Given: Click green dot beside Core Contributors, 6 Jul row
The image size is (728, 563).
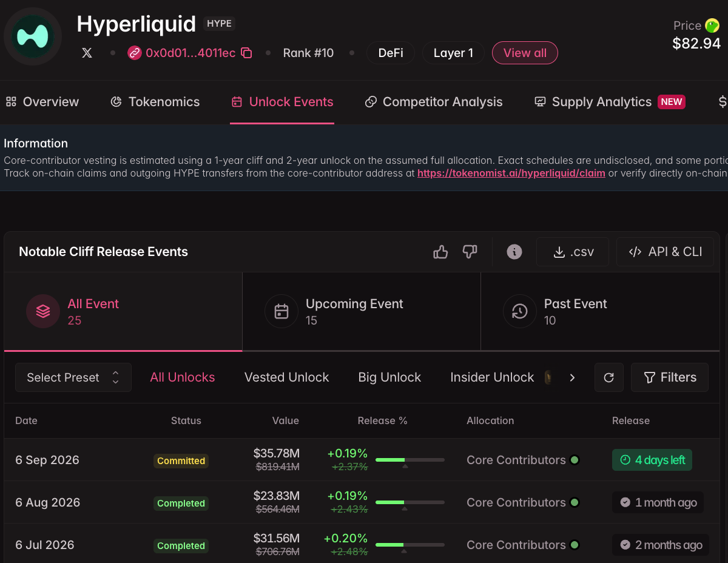Looking at the screenshot, I should (x=574, y=545).
